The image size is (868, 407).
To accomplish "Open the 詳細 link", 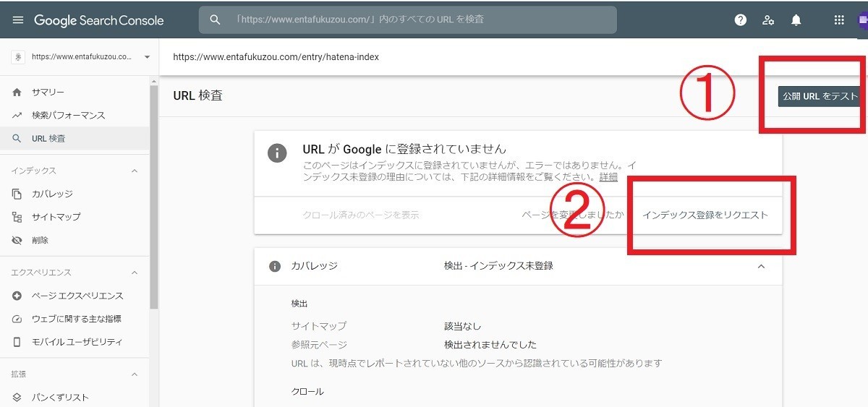I will click(608, 177).
